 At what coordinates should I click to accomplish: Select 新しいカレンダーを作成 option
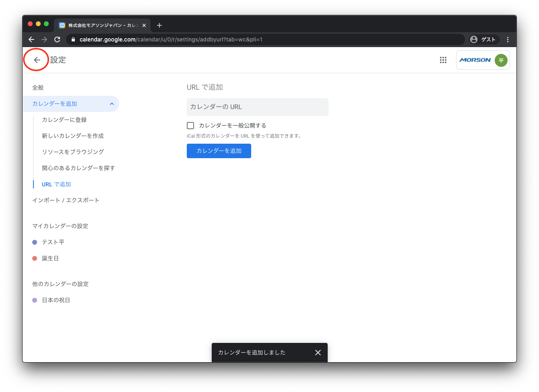(x=73, y=136)
